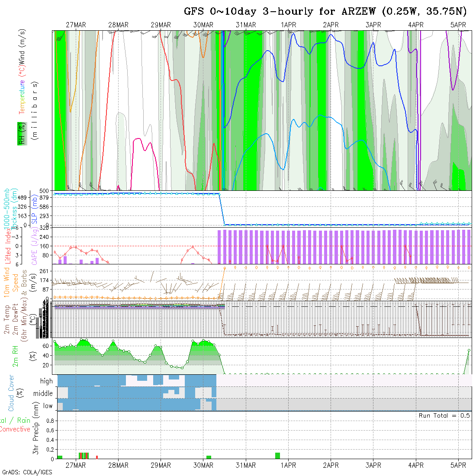Click the small green precipitation bar after 30MAR
Viewport: 476px width, 476px height.
tap(209, 457)
